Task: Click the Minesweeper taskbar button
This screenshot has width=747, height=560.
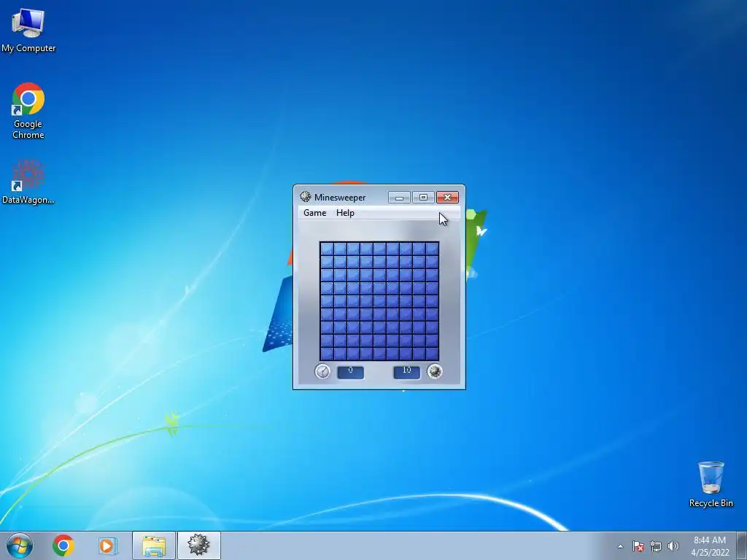Action: click(199, 545)
